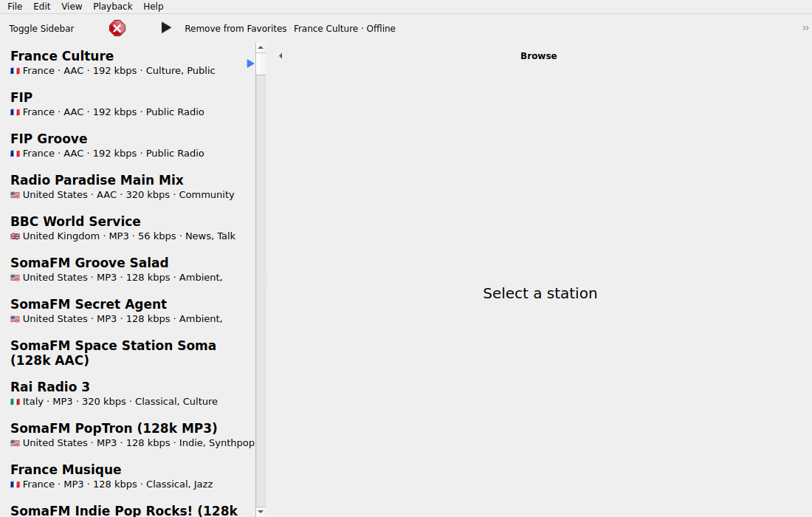The height and width of the screenshot is (517, 812).
Task: Click the pane splitter handle beside station list
Action: click(x=268, y=281)
